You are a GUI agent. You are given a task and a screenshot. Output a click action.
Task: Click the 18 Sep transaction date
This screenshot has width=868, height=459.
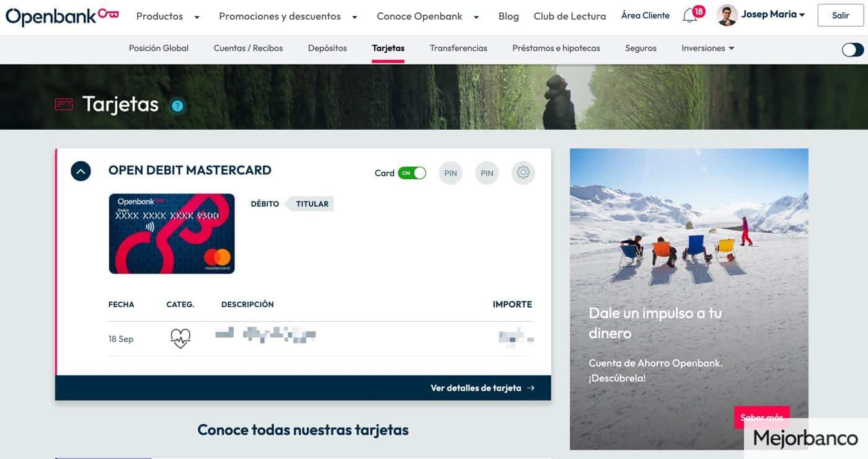coord(121,339)
